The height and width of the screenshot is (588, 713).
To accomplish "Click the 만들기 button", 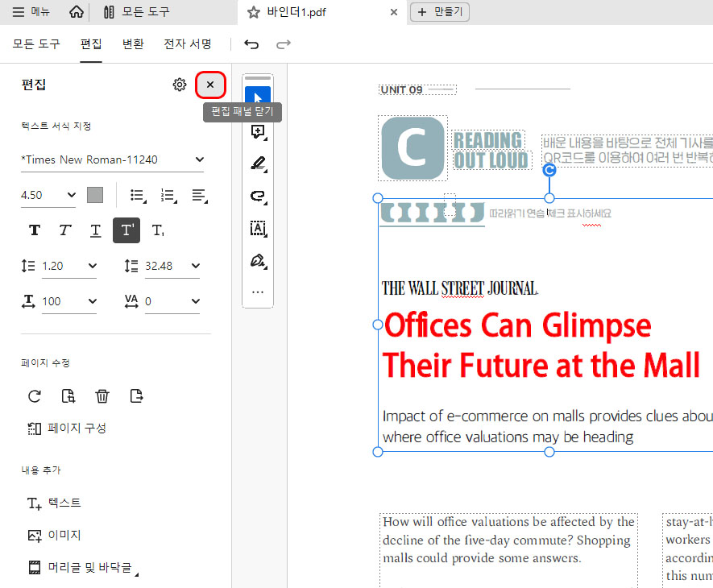I will coord(440,12).
